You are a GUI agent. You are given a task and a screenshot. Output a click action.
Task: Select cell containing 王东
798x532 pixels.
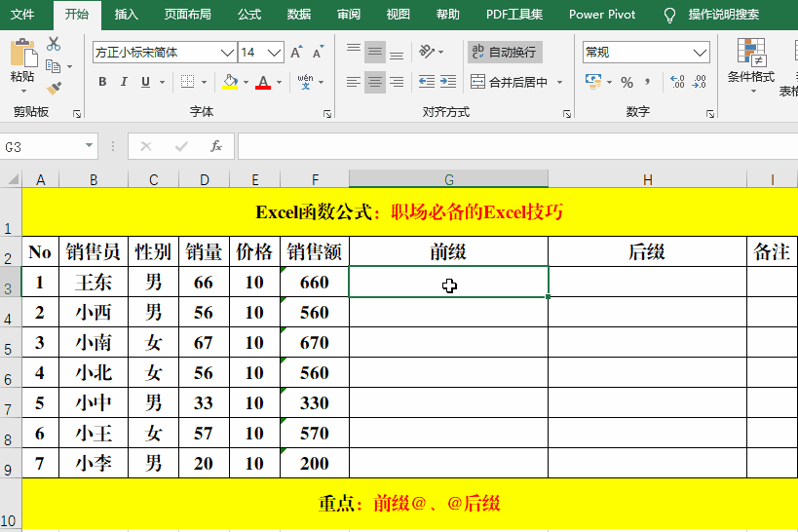click(94, 282)
